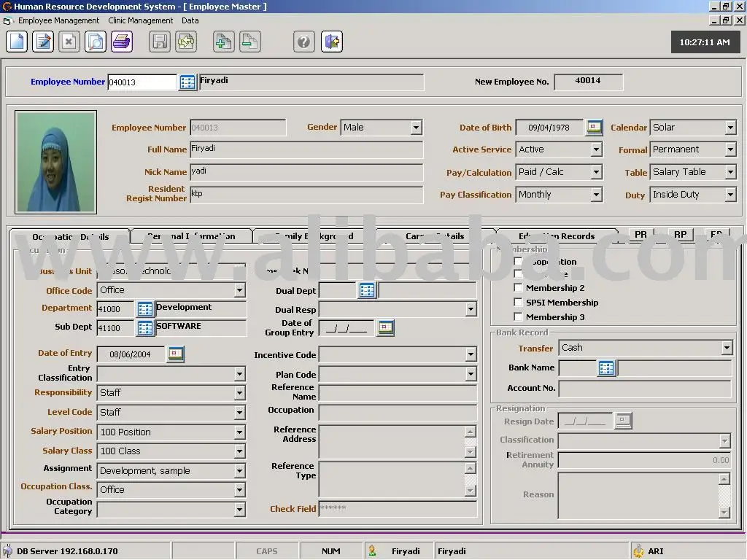Open the Bank Name lookup icon

click(606, 368)
